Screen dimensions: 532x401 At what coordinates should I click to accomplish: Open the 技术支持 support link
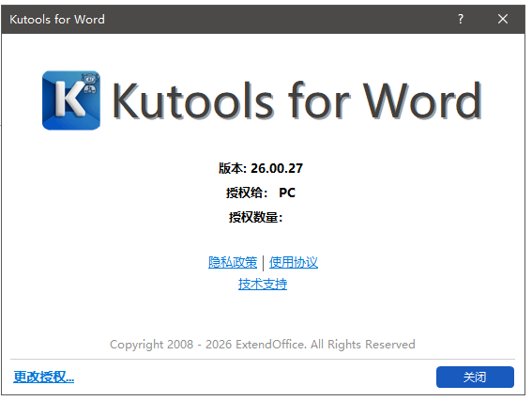(263, 284)
